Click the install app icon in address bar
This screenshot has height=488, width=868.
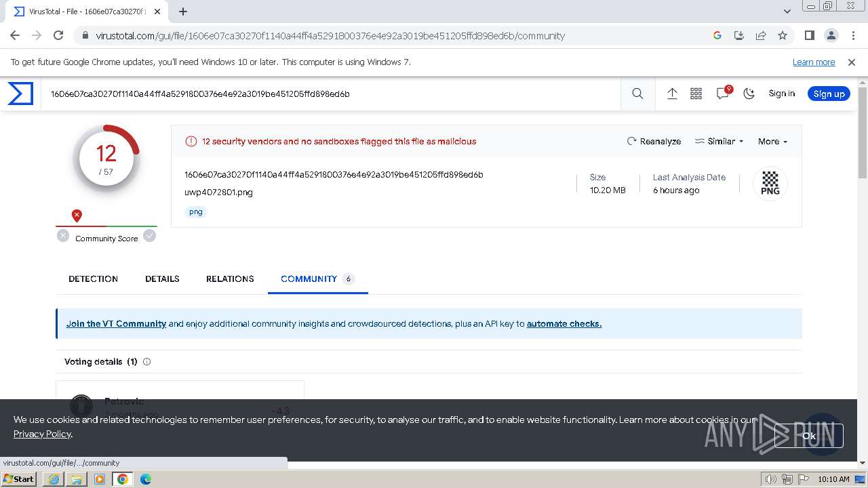(739, 36)
